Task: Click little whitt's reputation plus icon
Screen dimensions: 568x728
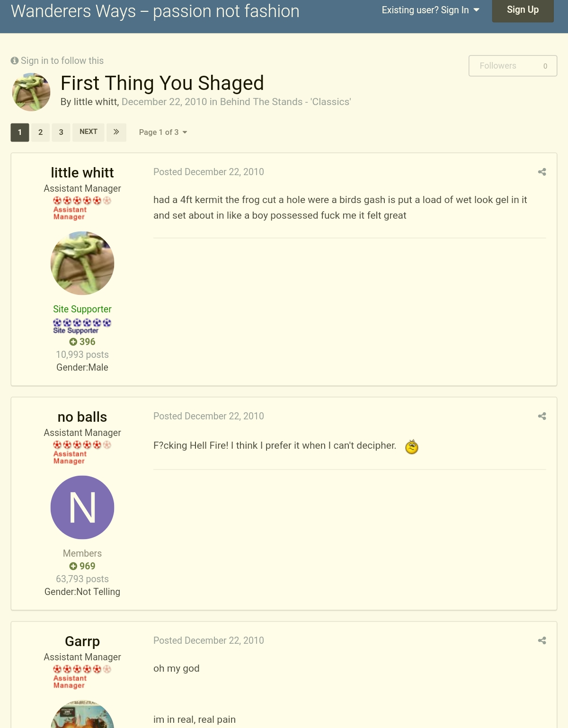Action: click(x=73, y=342)
